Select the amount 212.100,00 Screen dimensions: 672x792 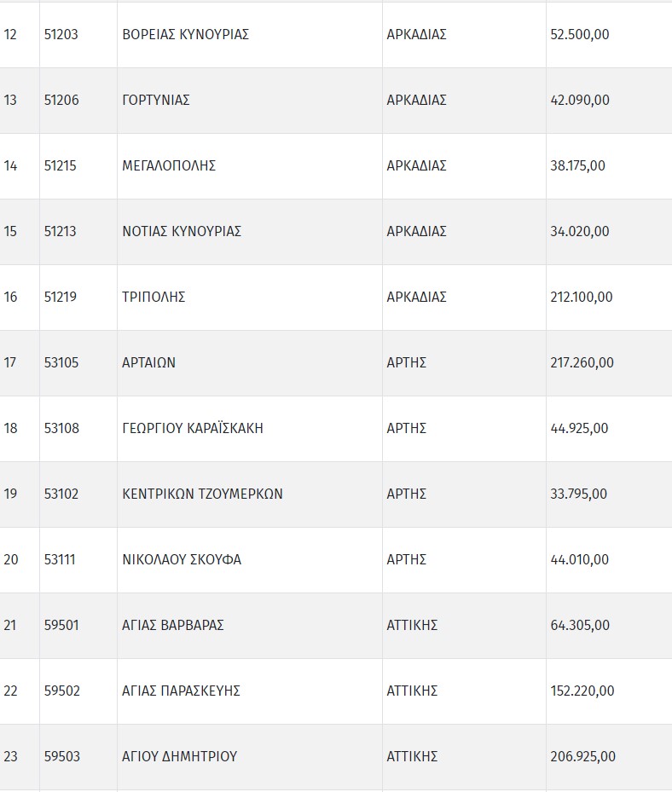pyautogui.click(x=582, y=298)
